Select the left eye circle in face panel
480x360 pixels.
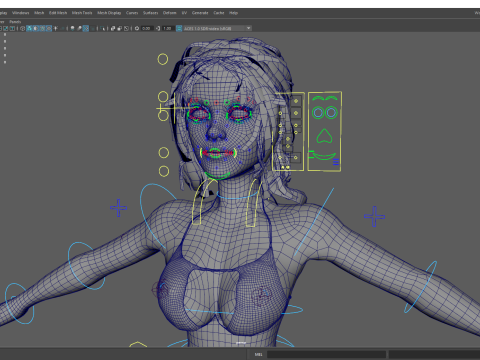coord(318,113)
